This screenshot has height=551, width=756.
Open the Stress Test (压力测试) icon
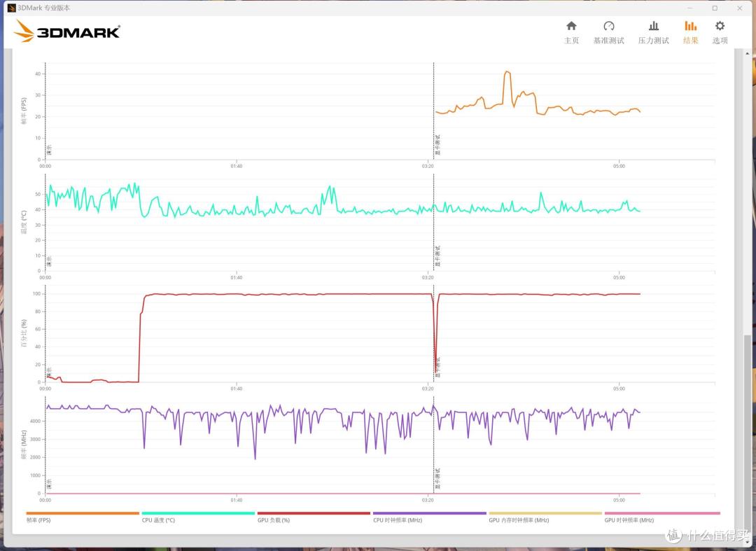coord(653,26)
